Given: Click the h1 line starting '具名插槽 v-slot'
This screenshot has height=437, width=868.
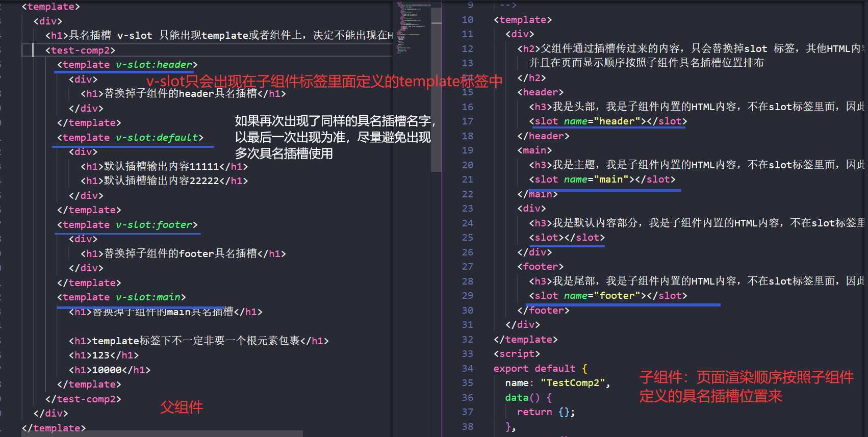Looking at the screenshot, I should (219, 36).
